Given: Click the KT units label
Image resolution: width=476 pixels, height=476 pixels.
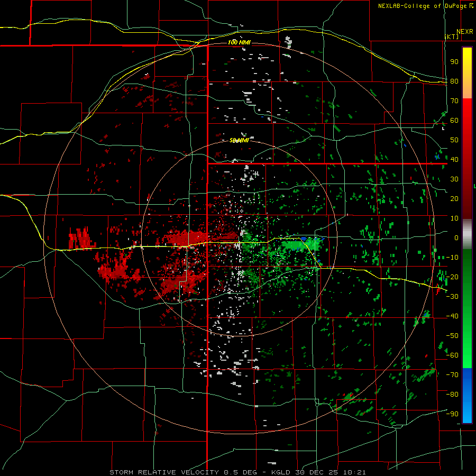Looking at the screenshot, I should point(452,36).
